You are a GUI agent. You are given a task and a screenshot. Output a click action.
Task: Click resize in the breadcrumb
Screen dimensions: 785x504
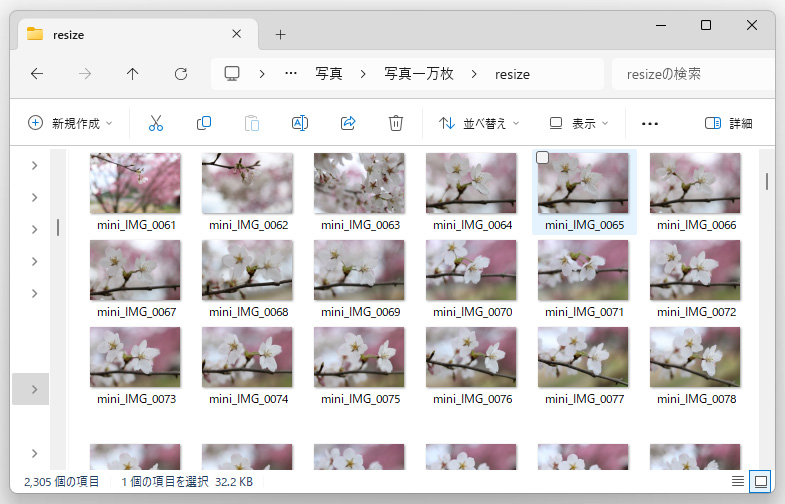(512, 74)
